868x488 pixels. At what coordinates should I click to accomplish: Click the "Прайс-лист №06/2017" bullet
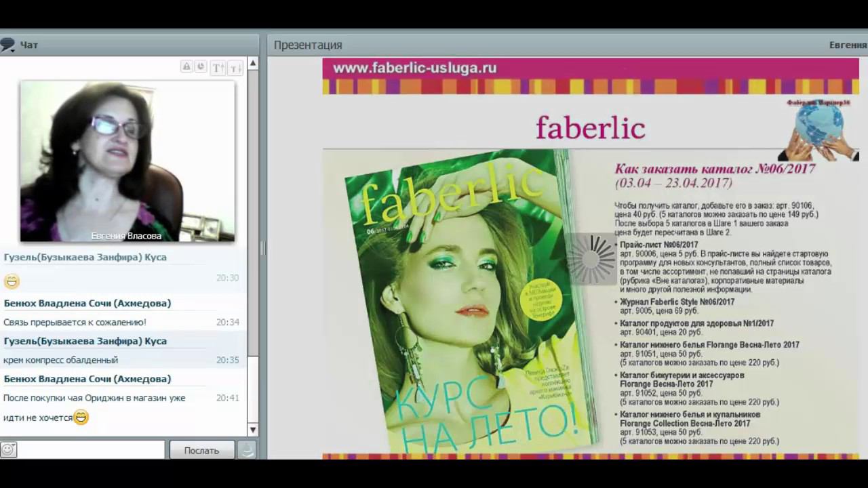click(658, 245)
